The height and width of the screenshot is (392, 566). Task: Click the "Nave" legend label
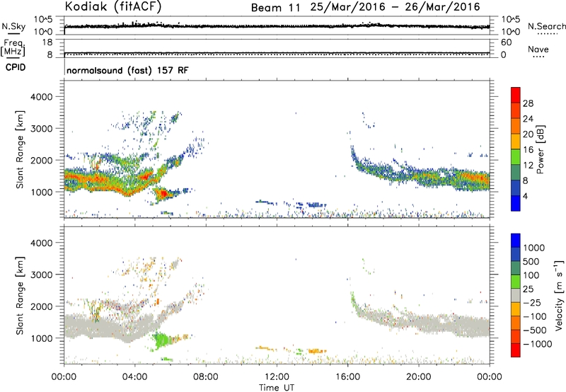tap(538, 49)
